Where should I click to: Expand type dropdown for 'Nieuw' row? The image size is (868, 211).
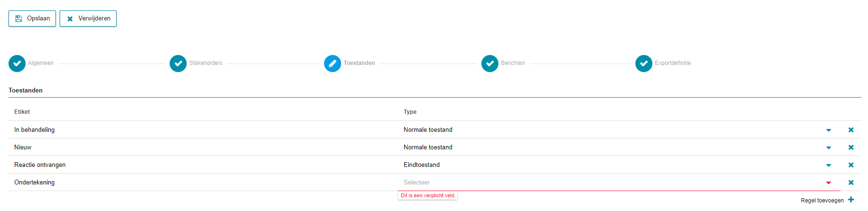click(829, 148)
